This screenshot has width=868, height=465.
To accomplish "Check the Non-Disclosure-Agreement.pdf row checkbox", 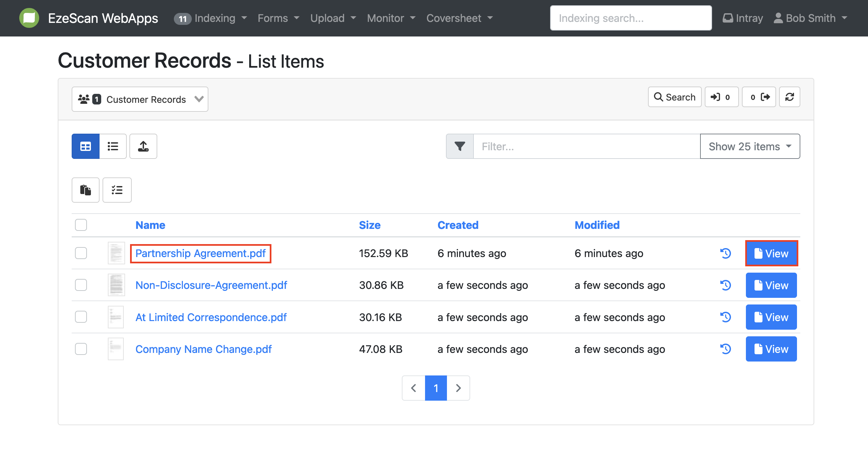I will 81,285.
